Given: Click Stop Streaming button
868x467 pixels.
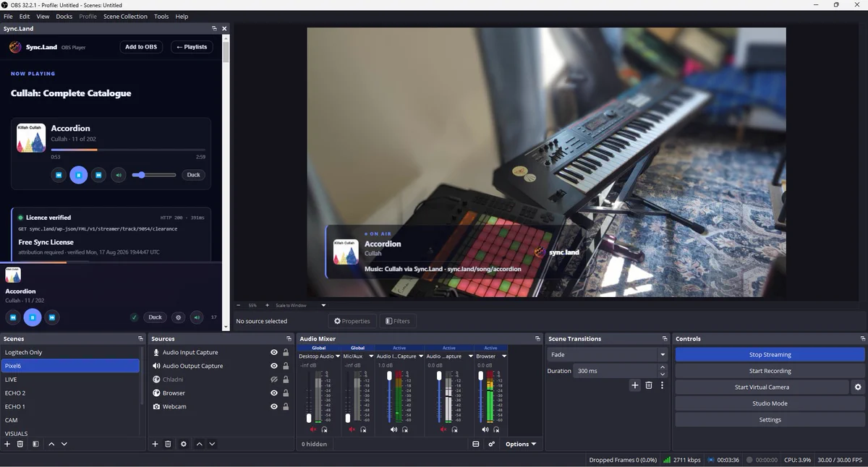Looking at the screenshot, I should 770,355.
